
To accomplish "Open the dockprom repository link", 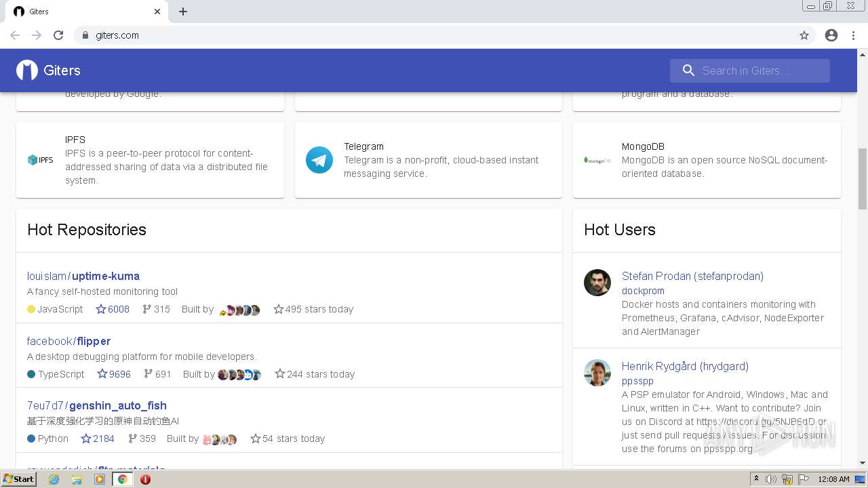I will click(x=643, y=291).
